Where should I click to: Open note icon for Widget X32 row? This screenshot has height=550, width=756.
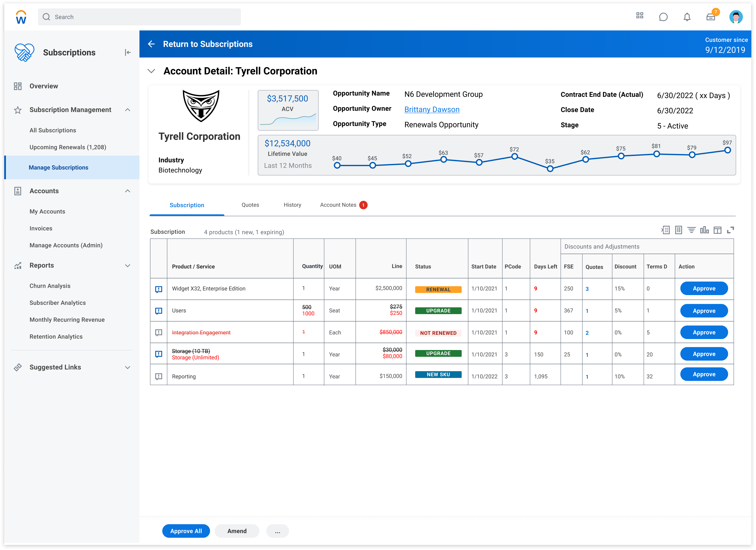point(159,289)
